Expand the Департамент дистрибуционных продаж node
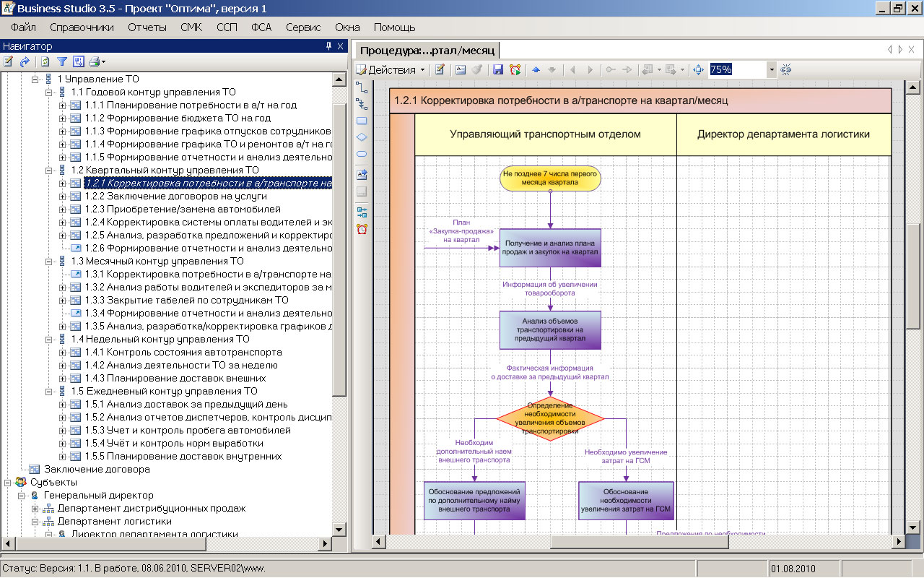Screen dimensions: 924x578 point(35,509)
